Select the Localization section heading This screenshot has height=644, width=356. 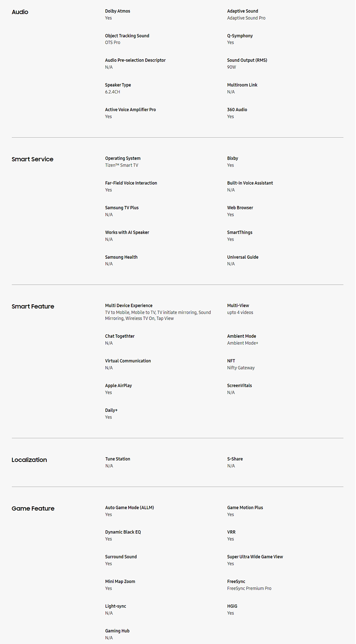point(29,460)
